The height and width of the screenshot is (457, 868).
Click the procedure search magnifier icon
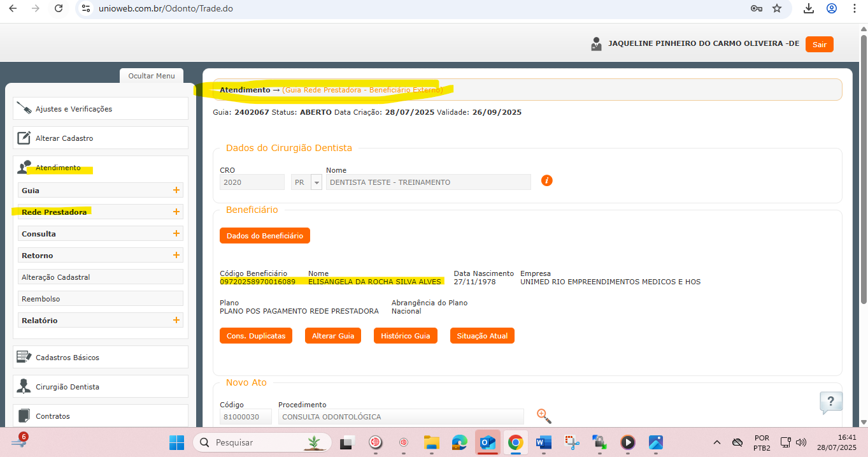[543, 416]
